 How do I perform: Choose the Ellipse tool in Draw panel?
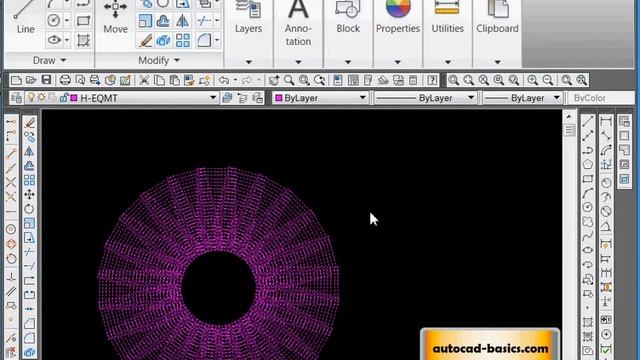53,40
